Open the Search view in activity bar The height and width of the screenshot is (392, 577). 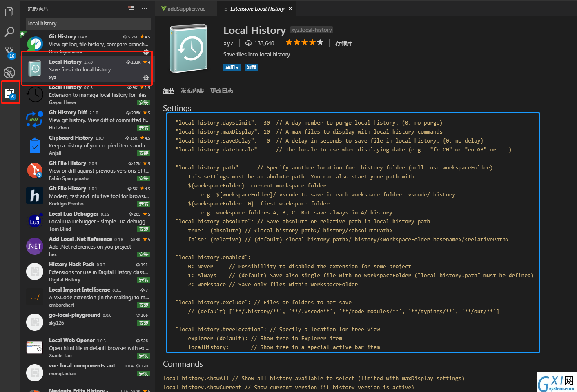click(x=9, y=32)
